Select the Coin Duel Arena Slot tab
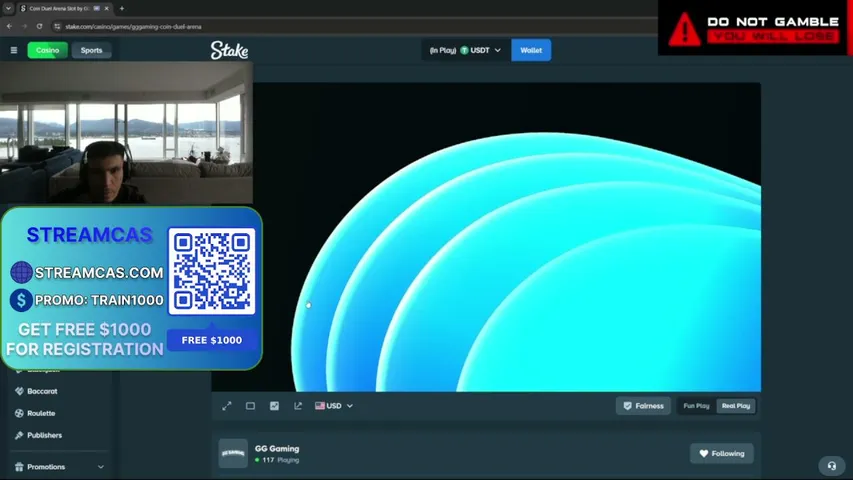Image resolution: width=853 pixels, height=480 pixels. pos(64,8)
